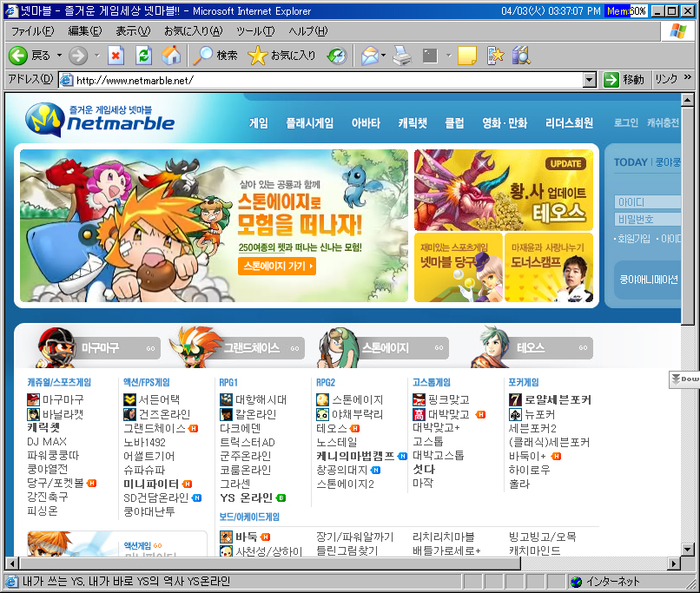Click the 스톤에이지 가기 orange button
Image resolution: width=700 pixels, height=593 pixels.
click(x=277, y=267)
